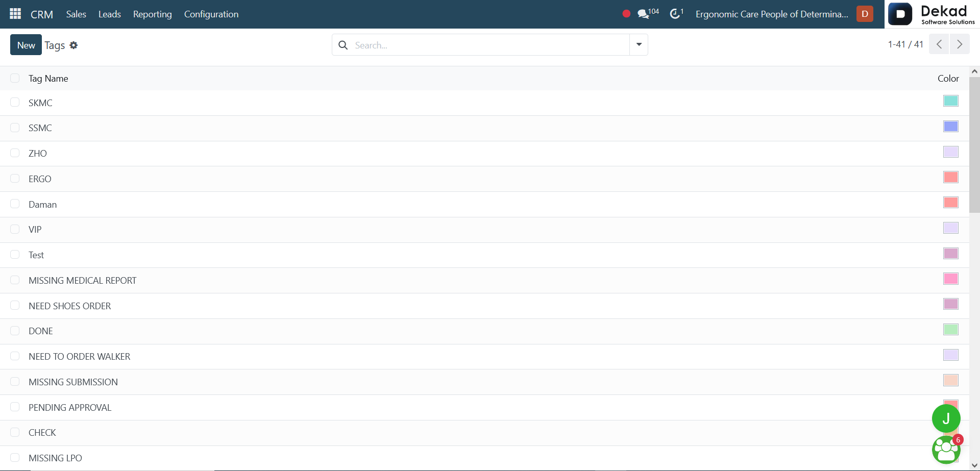Viewport: 980px width, 471px height.
Task: Sort by Color column header
Action: [948, 79]
